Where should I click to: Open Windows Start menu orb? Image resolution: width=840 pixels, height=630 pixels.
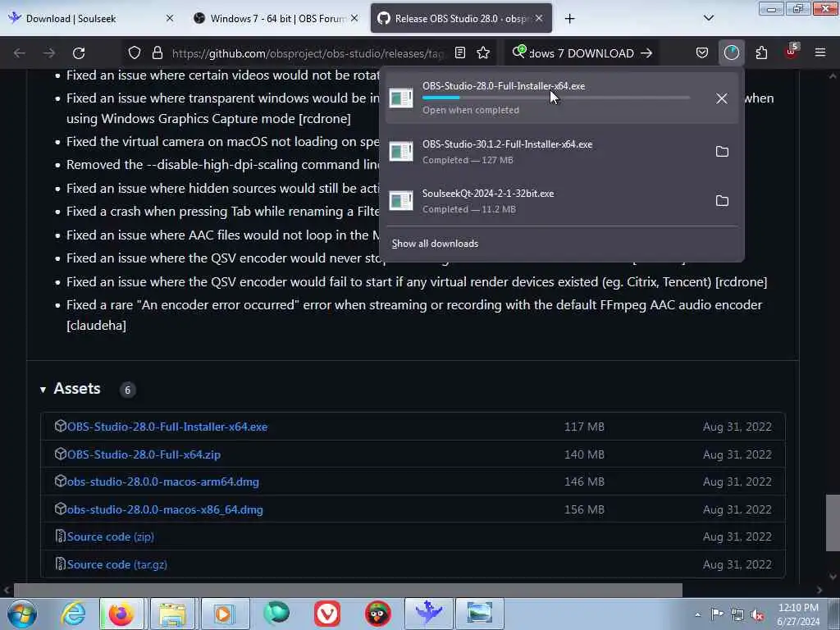(x=22, y=614)
